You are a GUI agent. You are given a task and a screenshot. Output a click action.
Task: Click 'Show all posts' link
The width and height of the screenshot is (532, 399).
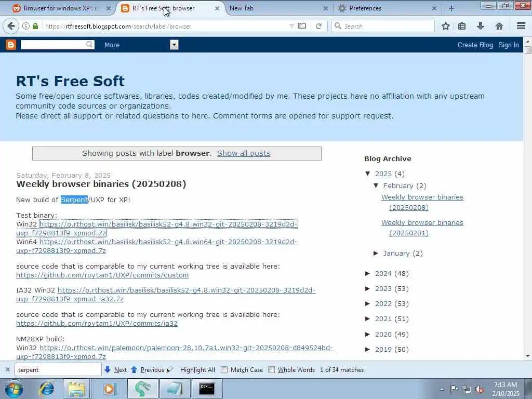(x=244, y=153)
